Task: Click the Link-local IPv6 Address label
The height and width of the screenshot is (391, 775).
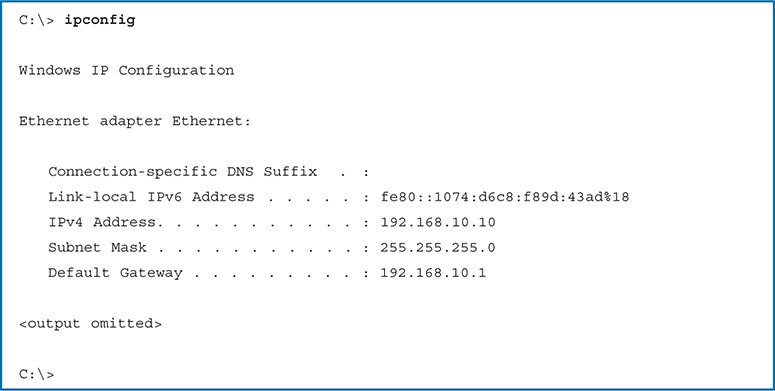Action: [151, 197]
